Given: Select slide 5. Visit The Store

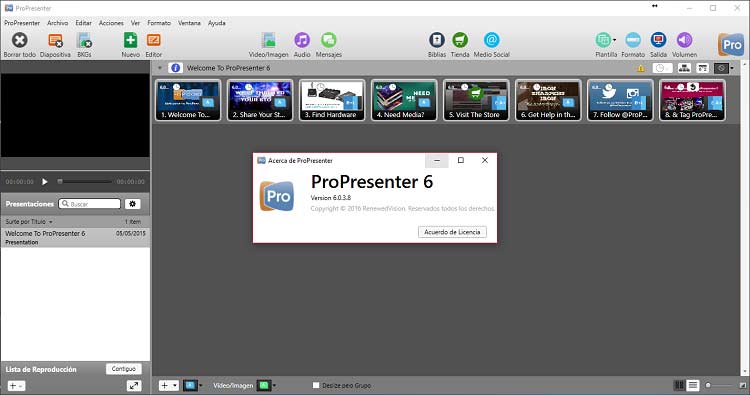Looking at the screenshot, I should [476, 100].
